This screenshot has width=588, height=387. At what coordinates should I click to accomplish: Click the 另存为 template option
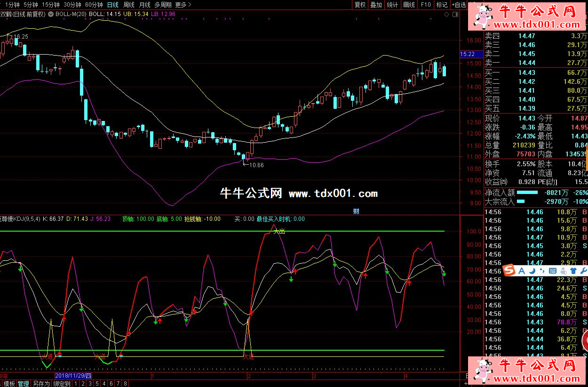(41, 384)
